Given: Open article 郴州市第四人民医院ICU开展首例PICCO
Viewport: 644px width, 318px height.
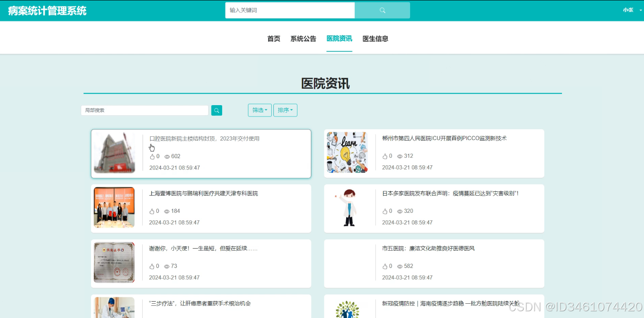Looking at the screenshot, I should pos(444,138).
